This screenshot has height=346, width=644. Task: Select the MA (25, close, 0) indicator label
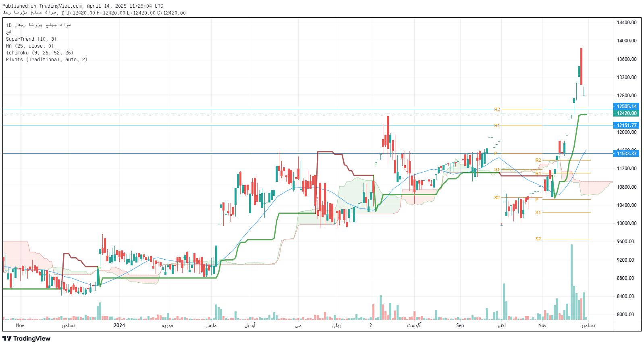30,46
